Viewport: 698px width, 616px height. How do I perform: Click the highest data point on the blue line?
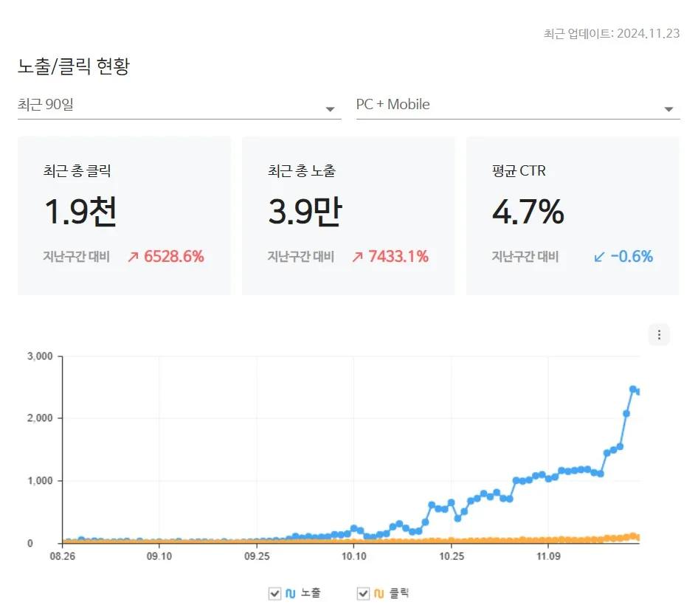click(x=632, y=389)
